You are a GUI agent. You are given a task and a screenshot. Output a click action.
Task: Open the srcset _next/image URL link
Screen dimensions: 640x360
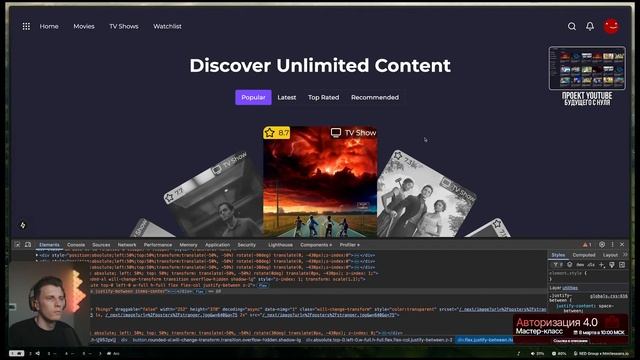[x=502, y=309]
